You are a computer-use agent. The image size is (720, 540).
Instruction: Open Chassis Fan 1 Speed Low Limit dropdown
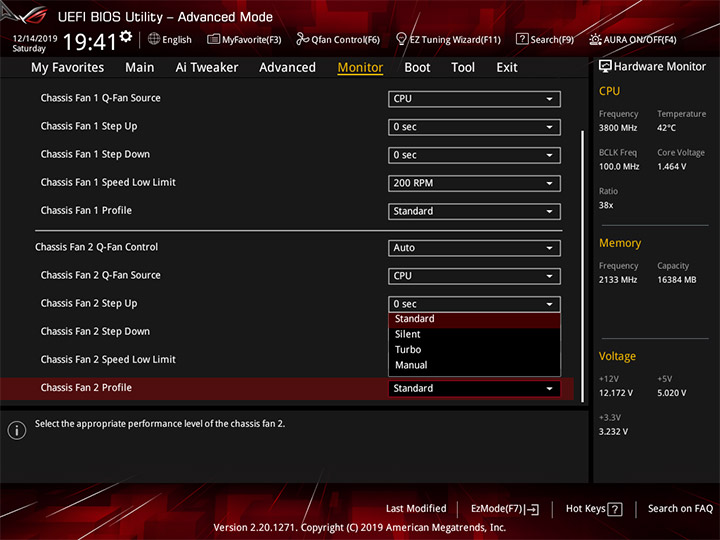474,183
